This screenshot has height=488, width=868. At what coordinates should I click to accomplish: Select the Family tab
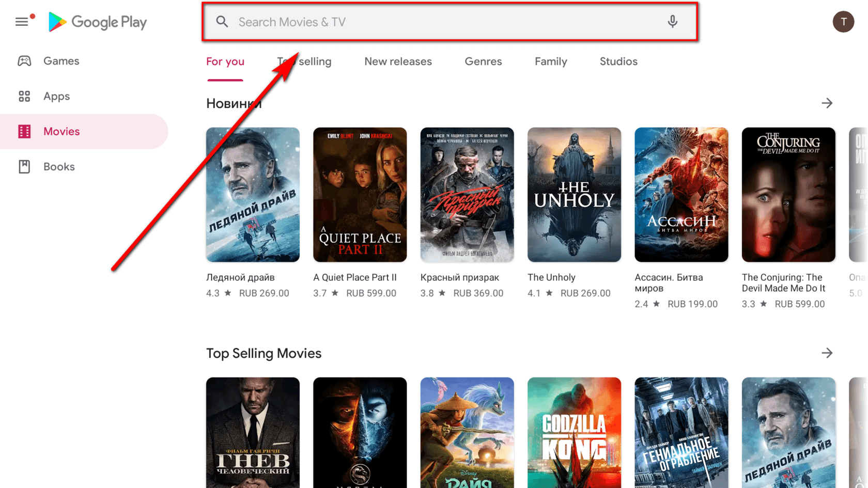tap(551, 61)
